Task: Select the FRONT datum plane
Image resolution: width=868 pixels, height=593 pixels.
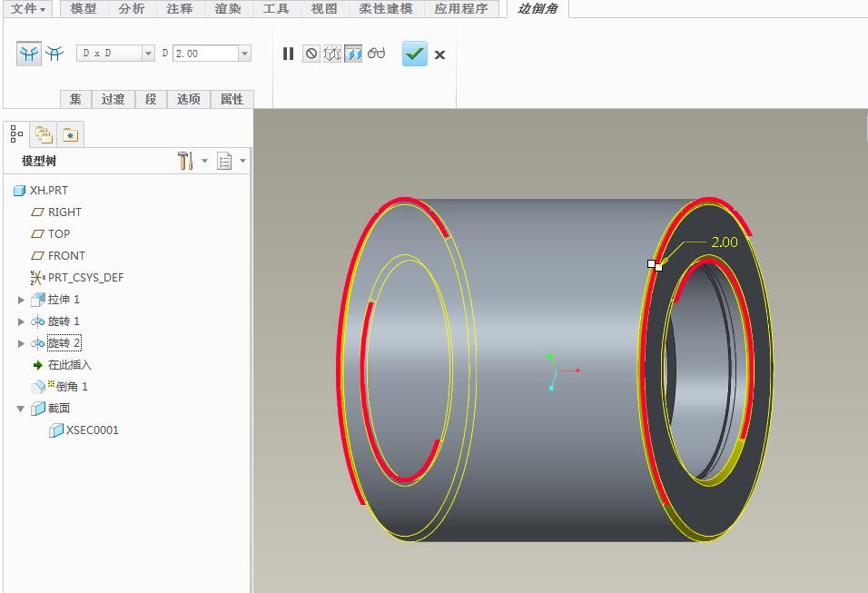Action: click(66, 256)
